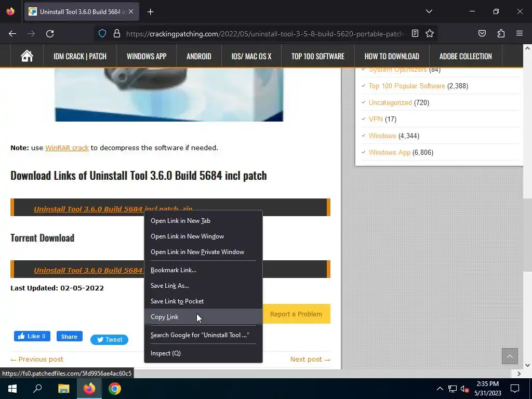Screen dimensions: 532x399
Task: Click the muted volume tray icon
Action: click(465, 389)
